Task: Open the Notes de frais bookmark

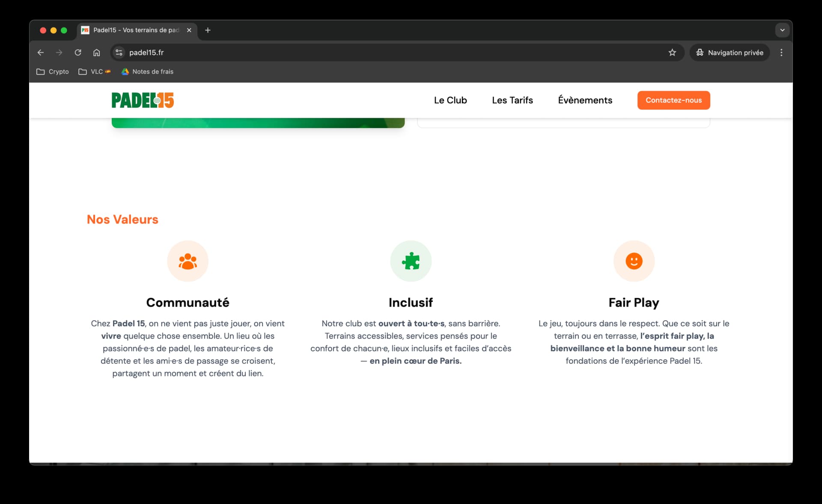Action: (147, 72)
